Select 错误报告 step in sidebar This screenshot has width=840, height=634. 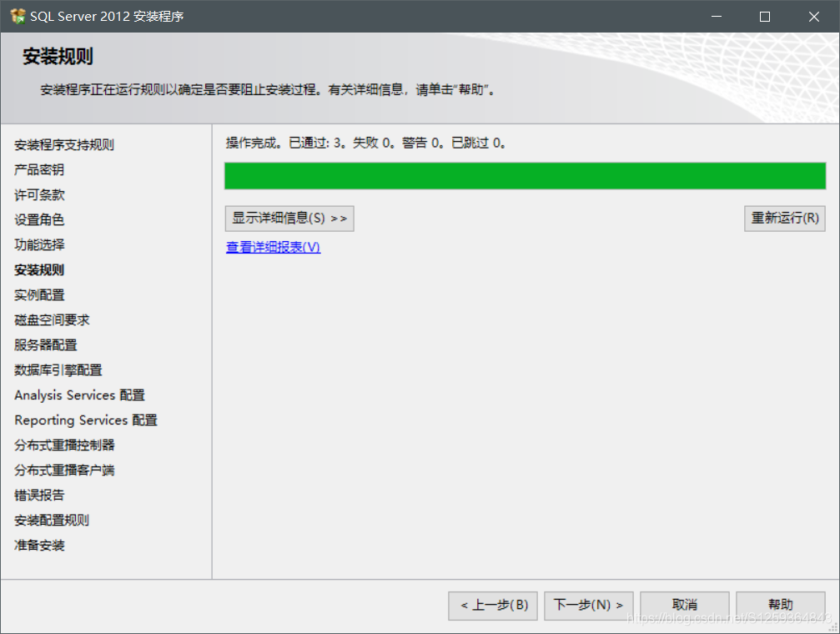pyautogui.click(x=39, y=496)
